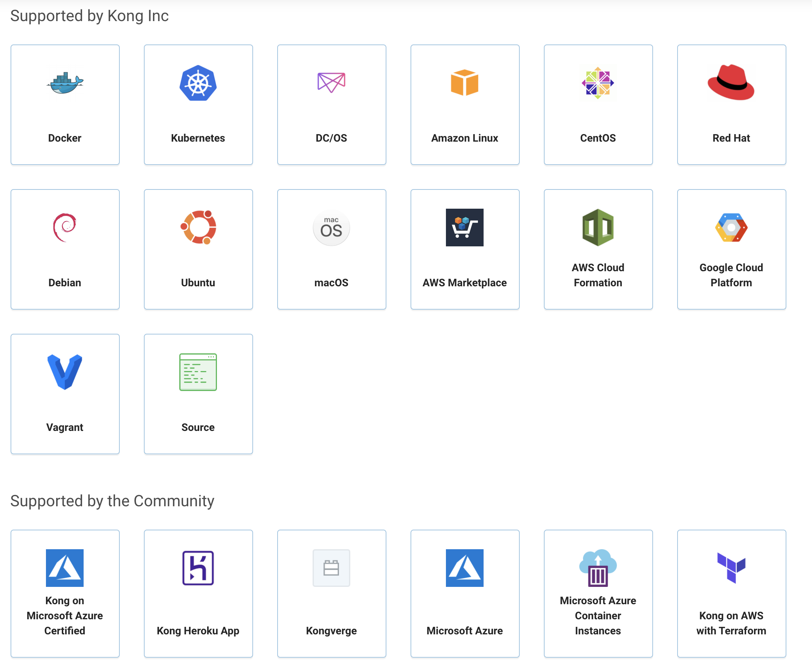Select Kong on AWS with Terraform label
812x669 pixels.
click(x=731, y=623)
